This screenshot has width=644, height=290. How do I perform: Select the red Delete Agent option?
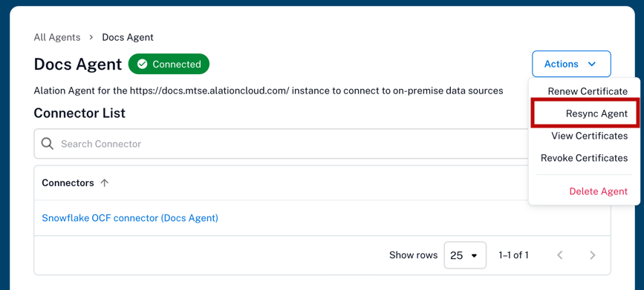599,191
